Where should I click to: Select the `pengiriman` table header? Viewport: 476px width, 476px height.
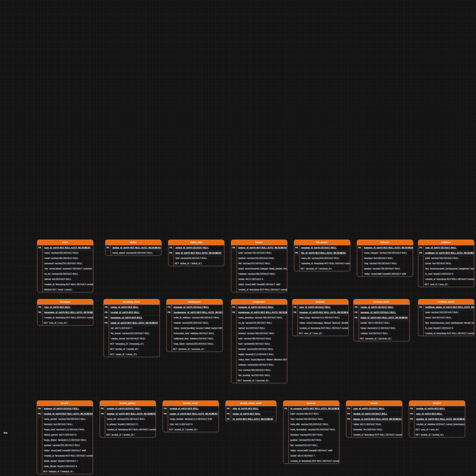[x=259, y=302]
